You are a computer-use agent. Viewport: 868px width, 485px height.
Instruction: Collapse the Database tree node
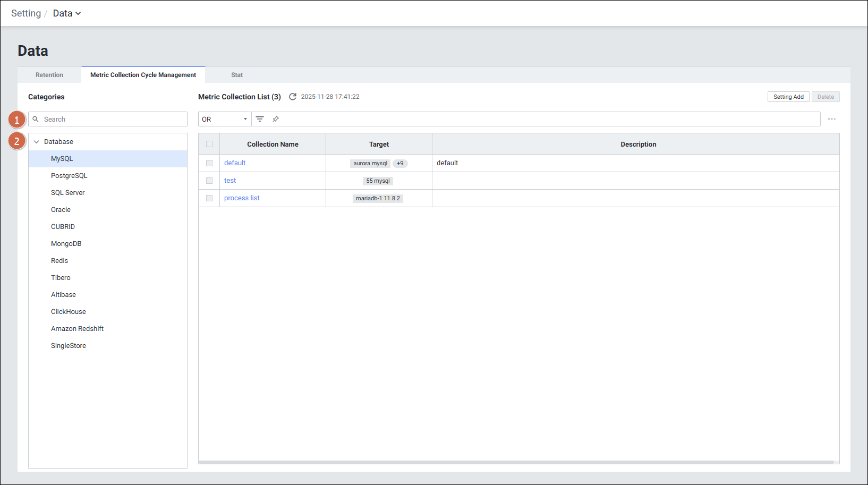click(37, 142)
